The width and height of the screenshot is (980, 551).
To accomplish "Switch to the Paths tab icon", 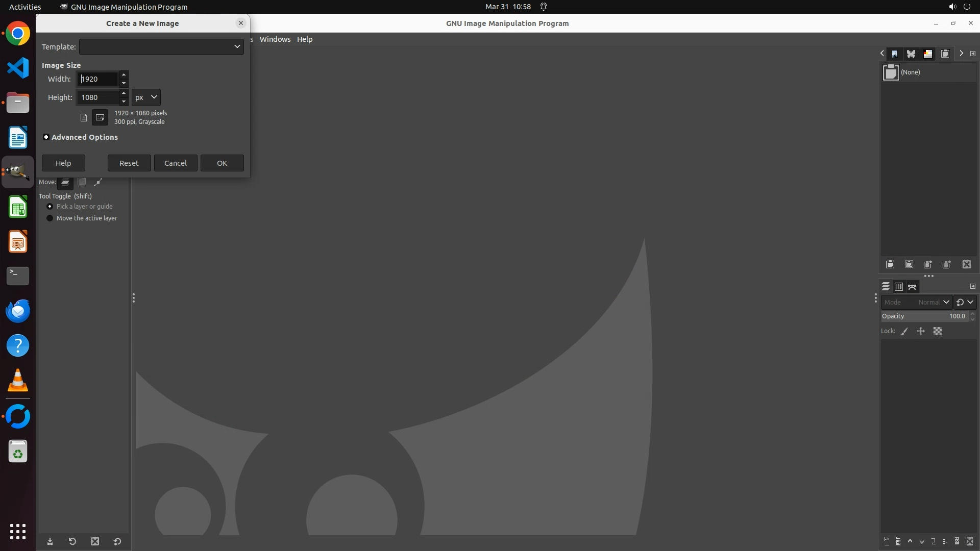I will tap(913, 287).
